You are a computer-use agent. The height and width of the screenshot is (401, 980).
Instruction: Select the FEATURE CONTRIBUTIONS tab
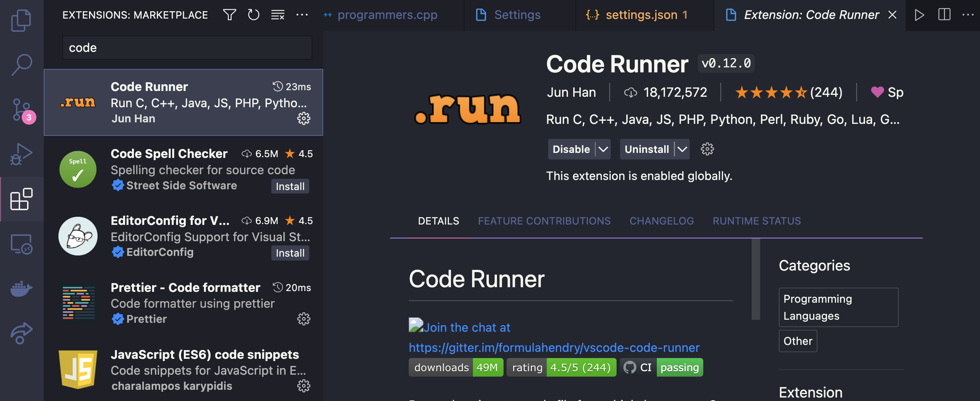544,221
